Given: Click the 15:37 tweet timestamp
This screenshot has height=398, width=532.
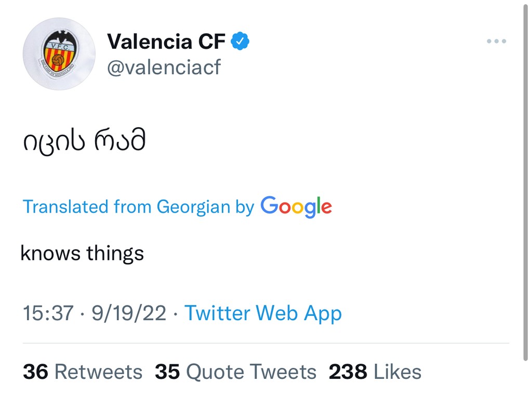Looking at the screenshot, I should click(x=48, y=313).
